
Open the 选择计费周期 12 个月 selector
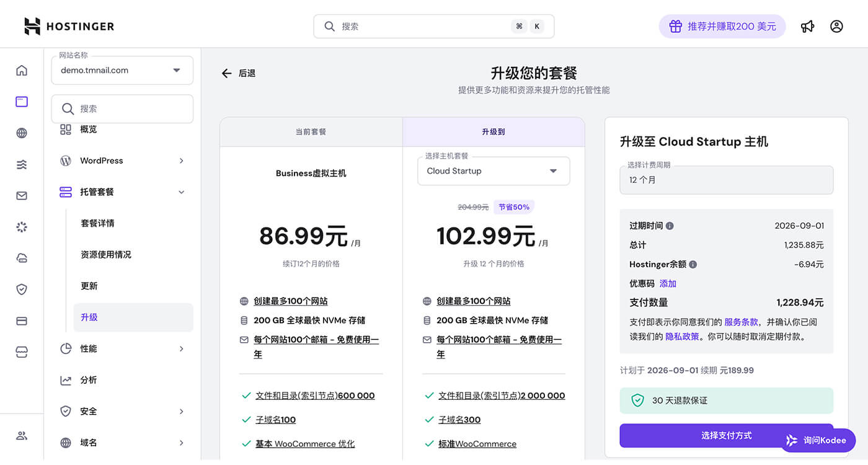pyautogui.click(x=727, y=180)
